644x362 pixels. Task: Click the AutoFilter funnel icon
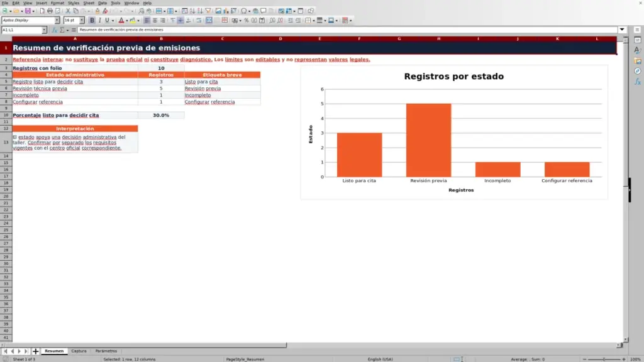[x=208, y=11]
